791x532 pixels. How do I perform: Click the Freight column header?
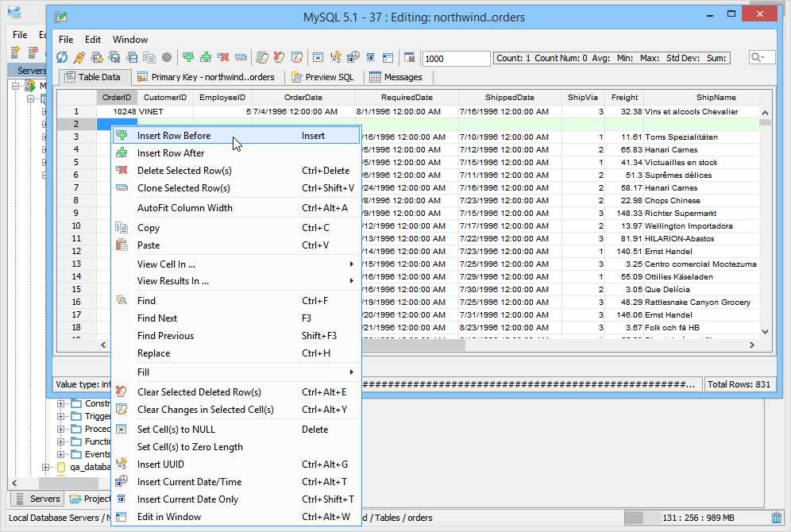[624, 98]
